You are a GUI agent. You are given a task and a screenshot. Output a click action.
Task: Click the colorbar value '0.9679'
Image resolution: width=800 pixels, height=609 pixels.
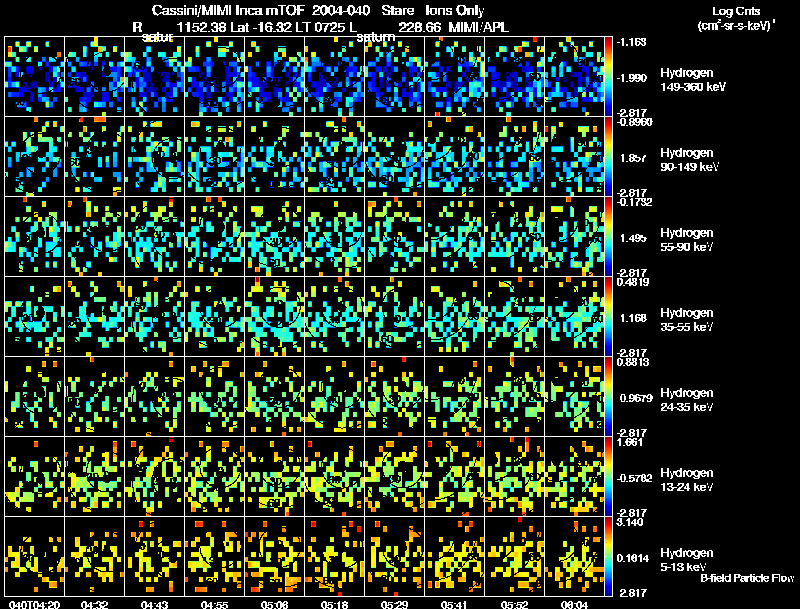(x=636, y=398)
